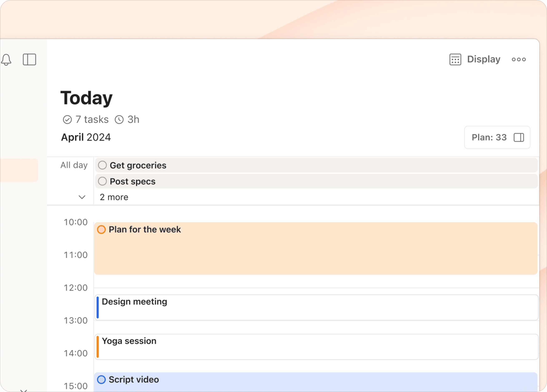This screenshot has width=547, height=392.
Task: Click the clock icon beside 3h
Action: click(x=119, y=120)
